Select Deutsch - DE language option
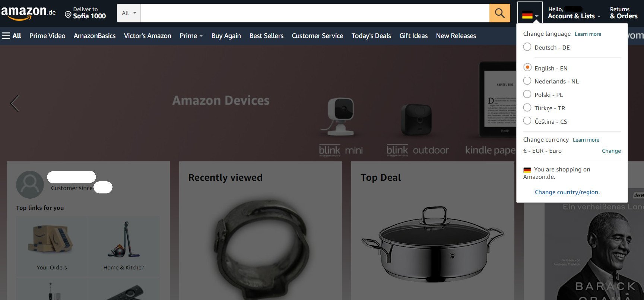Screen dimensions: 644x300 (x=546, y=47)
